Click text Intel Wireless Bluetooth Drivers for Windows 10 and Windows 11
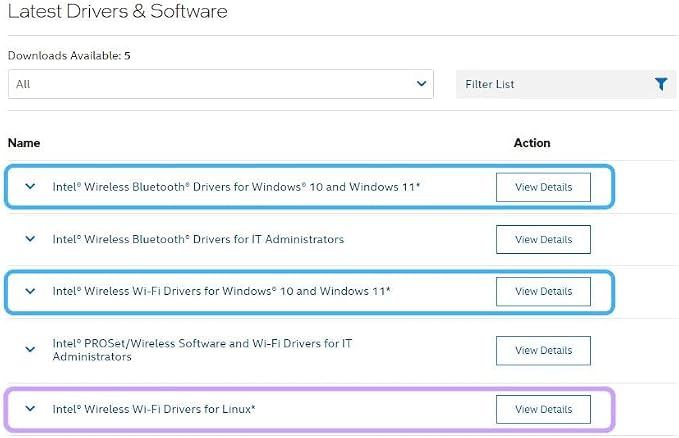 pos(236,187)
